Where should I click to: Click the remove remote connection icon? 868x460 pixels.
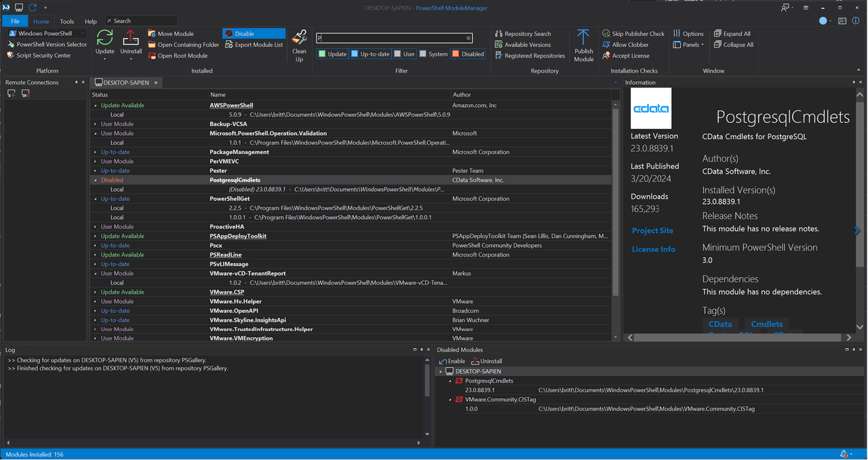point(25,94)
